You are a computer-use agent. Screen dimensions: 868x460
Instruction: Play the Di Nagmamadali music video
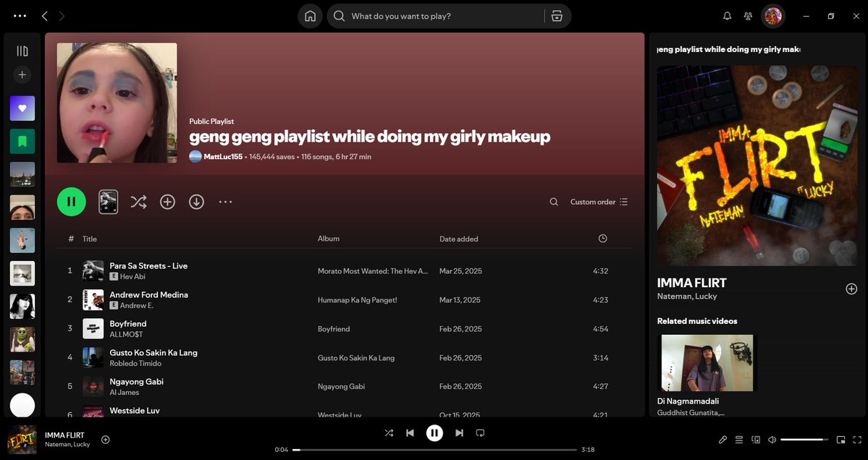click(707, 362)
